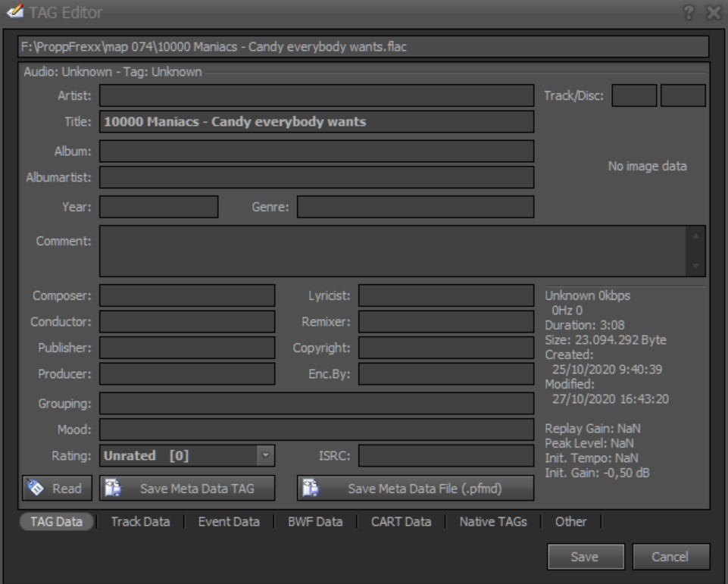
Task: Click the 'Replay Gain: NaN' text
Action: click(592, 428)
